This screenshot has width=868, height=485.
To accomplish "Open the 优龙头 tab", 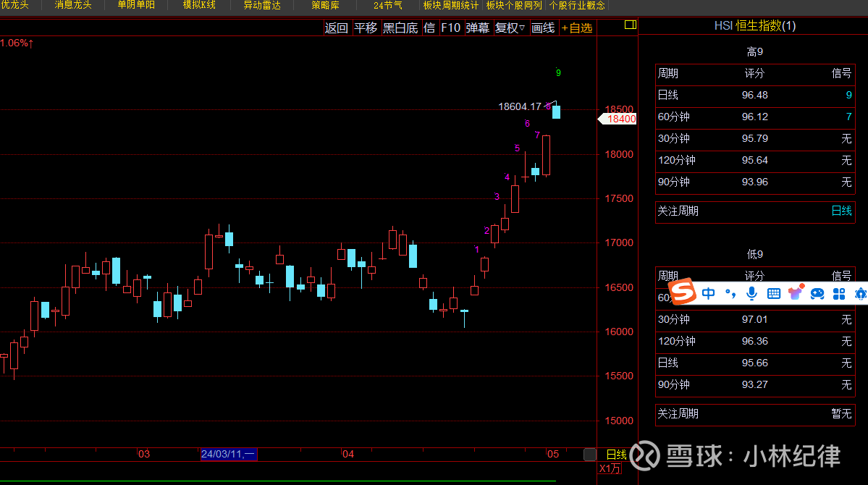I will (x=15, y=6).
